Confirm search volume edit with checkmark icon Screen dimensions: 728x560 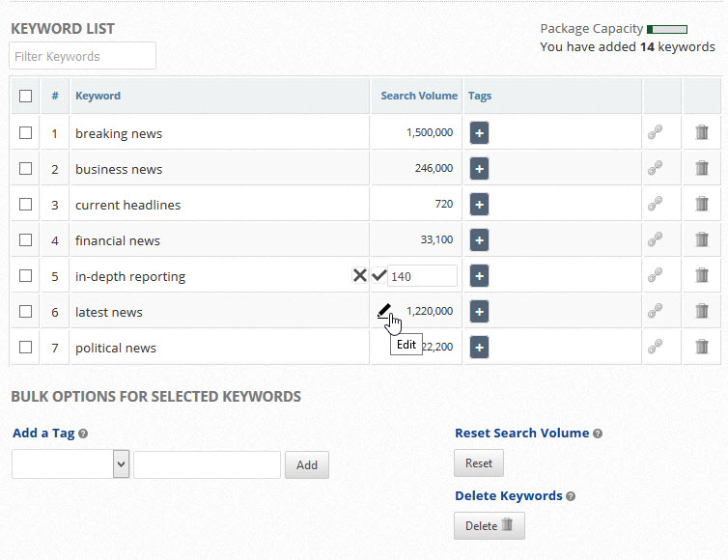click(x=378, y=275)
